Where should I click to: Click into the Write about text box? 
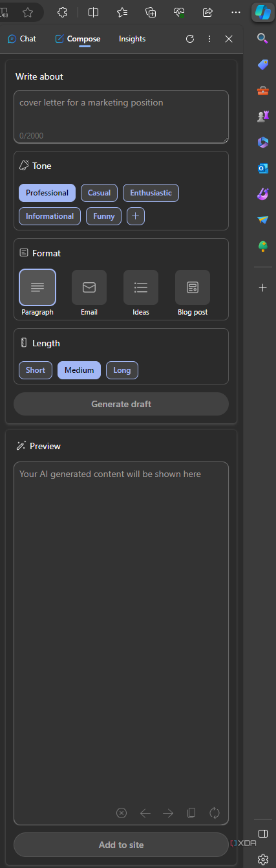tap(121, 117)
